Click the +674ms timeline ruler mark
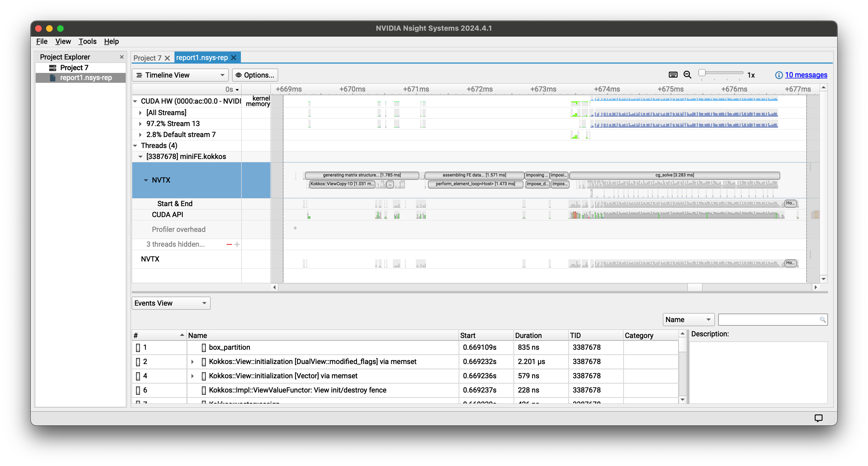 (607, 89)
